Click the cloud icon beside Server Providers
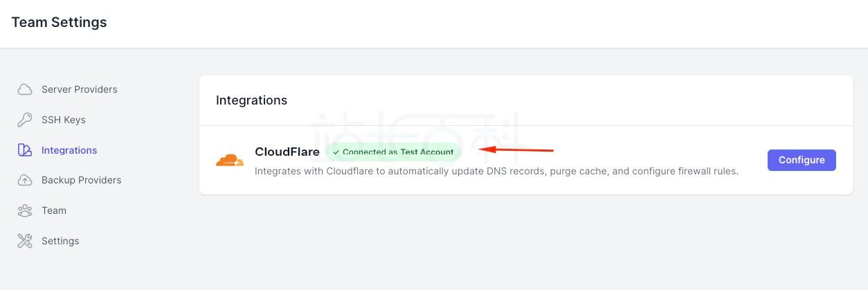Image resolution: width=868 pixels, height=290 pixels. pyautogui.click(x=25, y=89)
